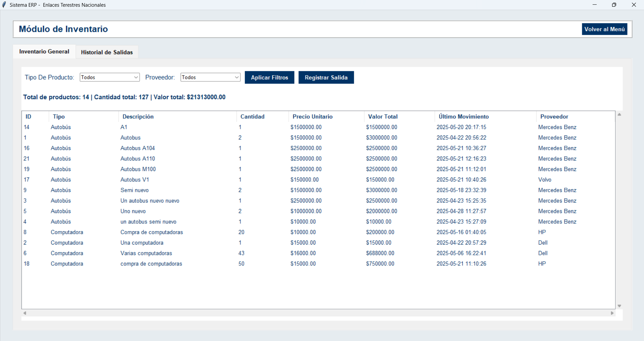Select row with description A1
644x341 pixels.
click(x=318, y=127)
